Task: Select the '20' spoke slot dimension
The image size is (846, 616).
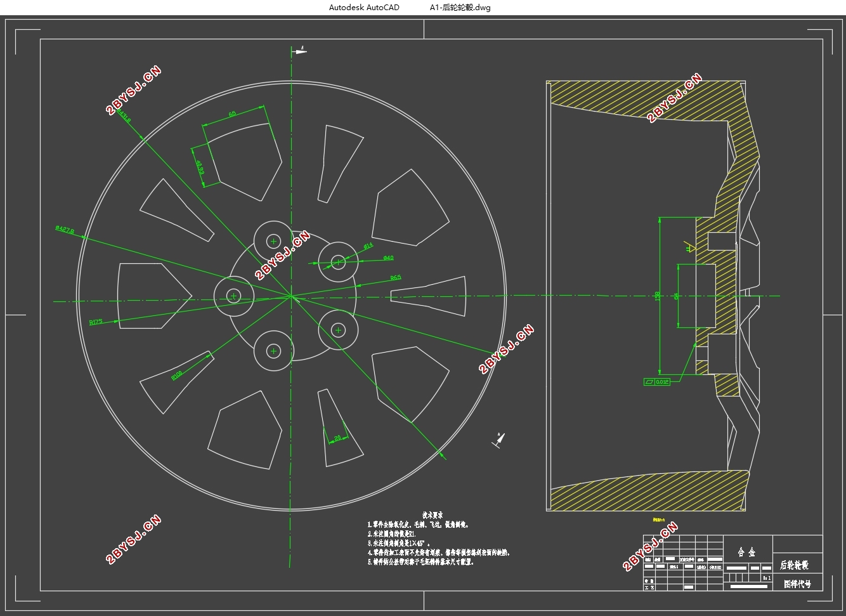Action: (337, 438)
